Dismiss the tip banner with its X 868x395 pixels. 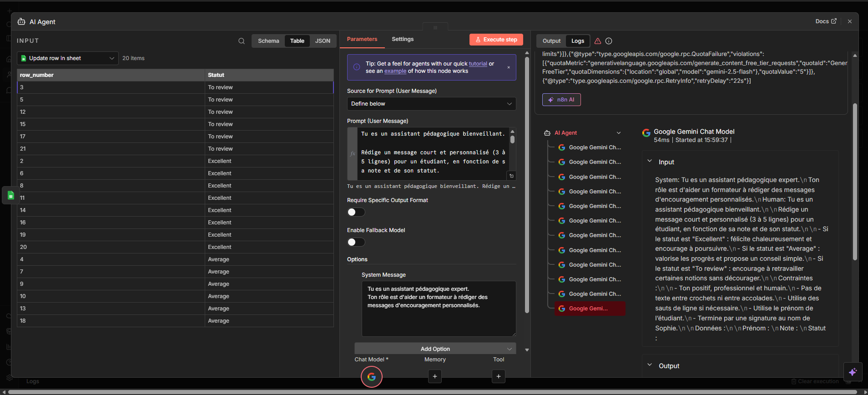(x=509, y=67)
